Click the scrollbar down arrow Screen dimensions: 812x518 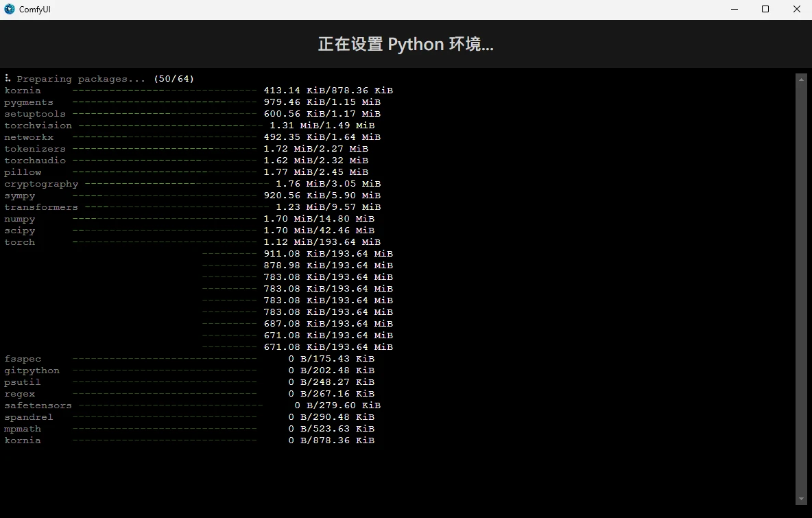click(x=801, y=499)
